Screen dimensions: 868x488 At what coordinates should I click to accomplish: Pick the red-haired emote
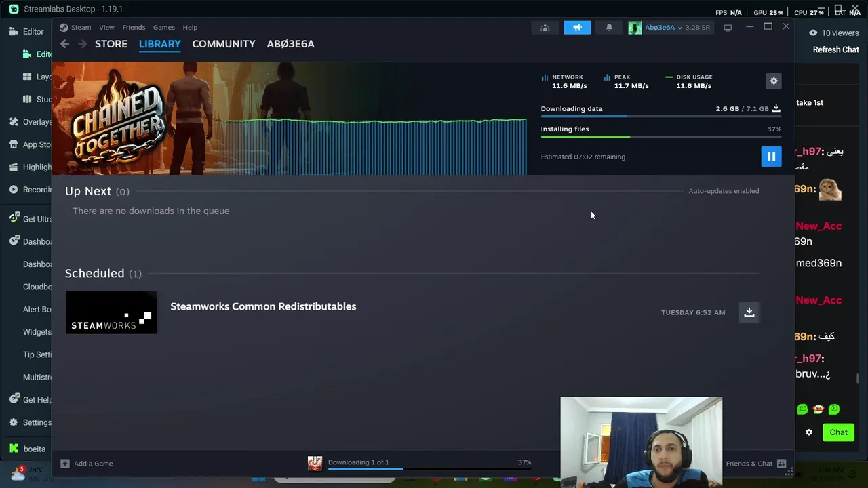click(x=818, y=409)
